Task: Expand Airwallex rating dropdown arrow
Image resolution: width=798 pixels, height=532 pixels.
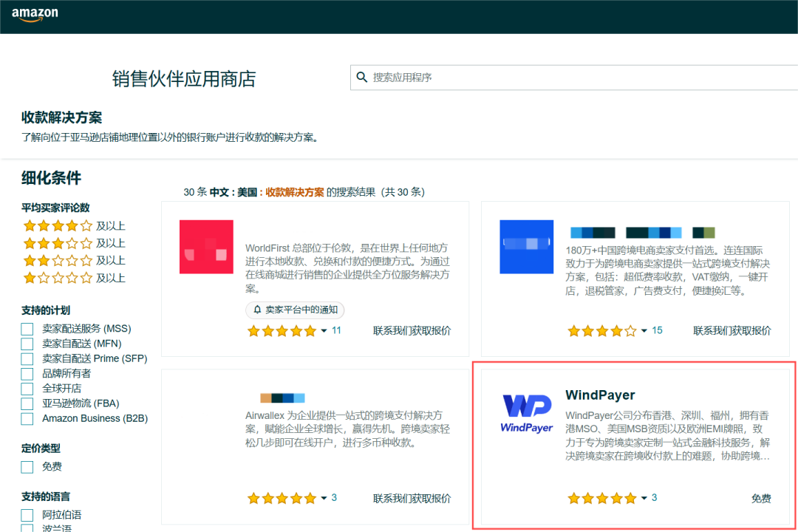Action: pyautogui.click(x=324, y=498)
